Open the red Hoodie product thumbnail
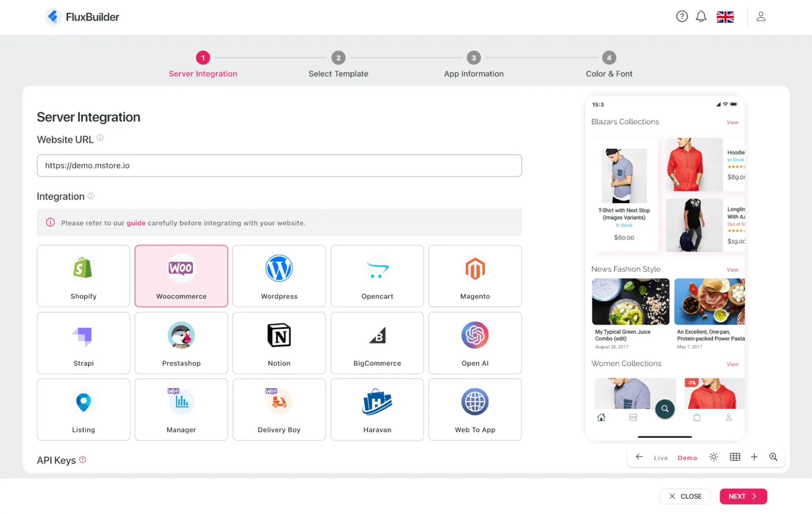This screenshot has width=812, height=514. tap(694, 164)
